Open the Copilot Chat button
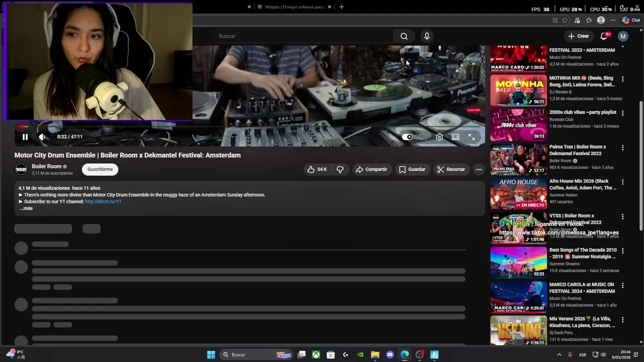The image size is (644, 362). tap(631, 20)
